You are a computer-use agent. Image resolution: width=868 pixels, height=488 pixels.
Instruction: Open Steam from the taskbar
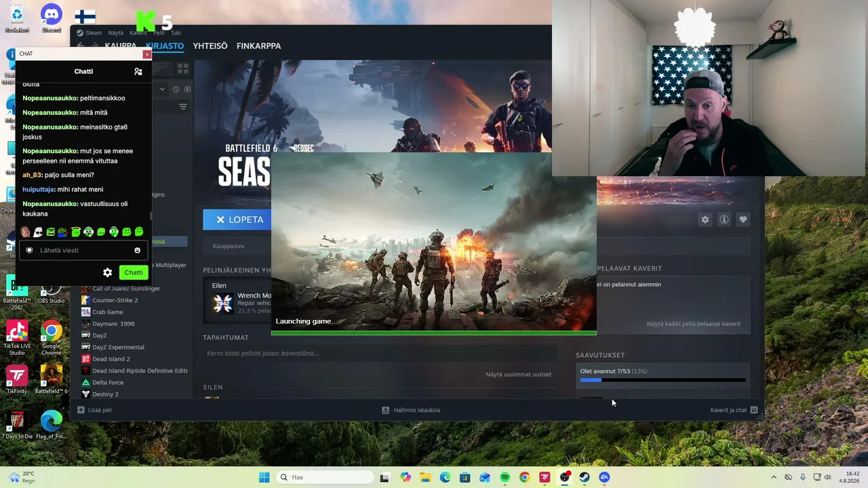click(x=585, y=477)
